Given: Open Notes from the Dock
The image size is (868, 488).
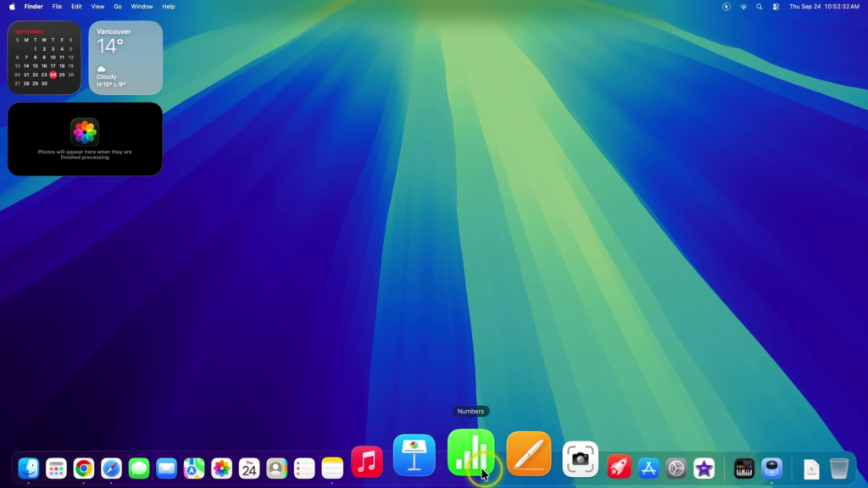Looking at the screenshot, I should 332,469.
